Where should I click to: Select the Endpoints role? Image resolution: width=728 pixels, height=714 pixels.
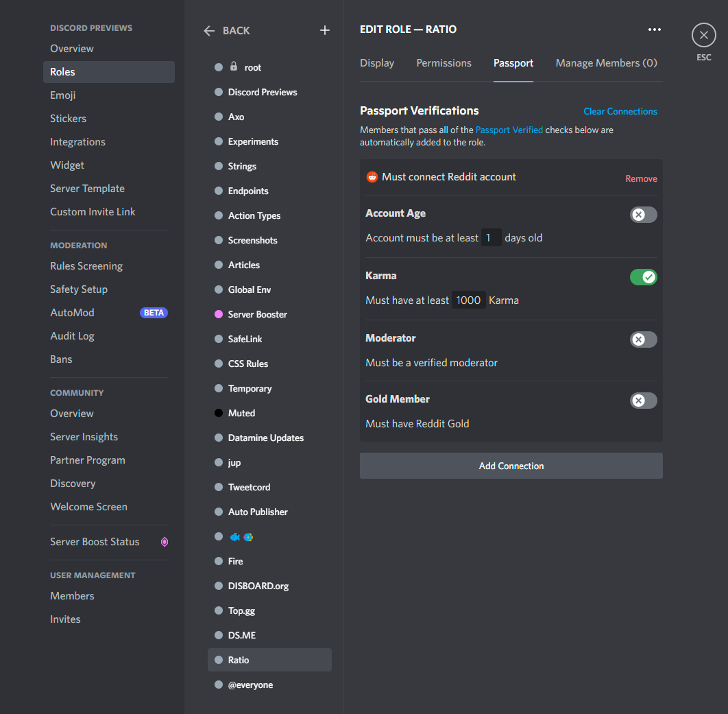(x=269, y=191)
